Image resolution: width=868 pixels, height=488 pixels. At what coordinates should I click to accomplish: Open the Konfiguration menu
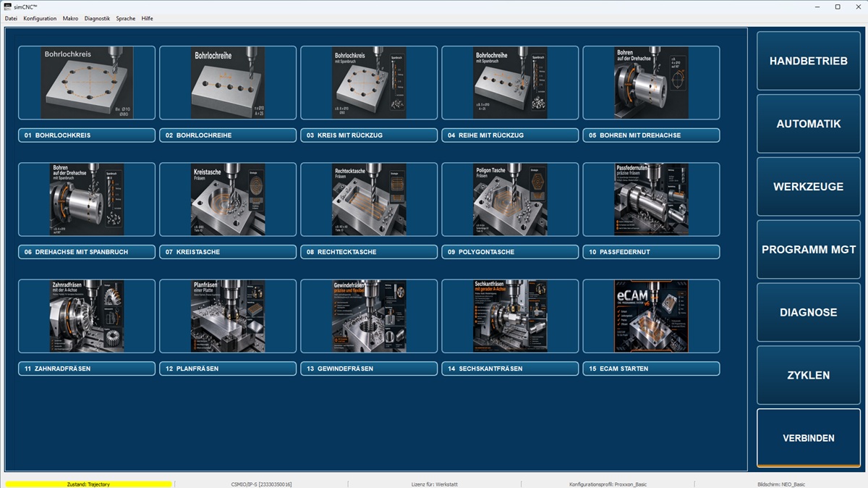(40, 18)
